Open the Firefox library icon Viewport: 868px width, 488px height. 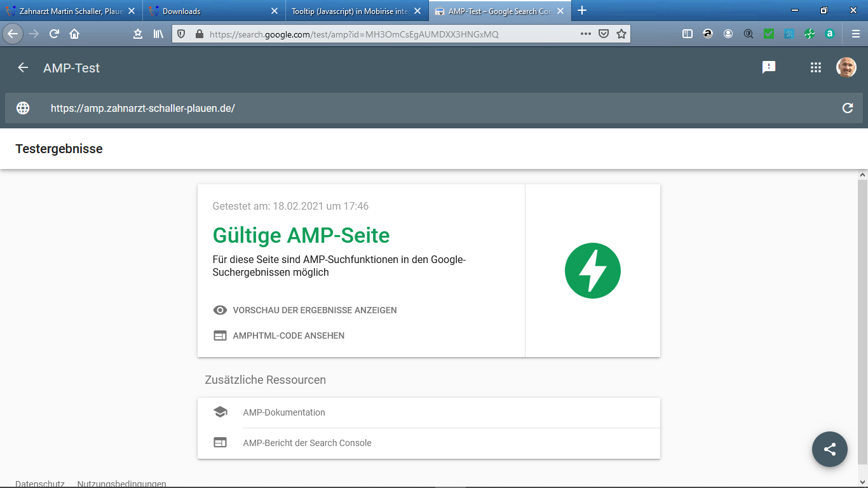(158, 34)
